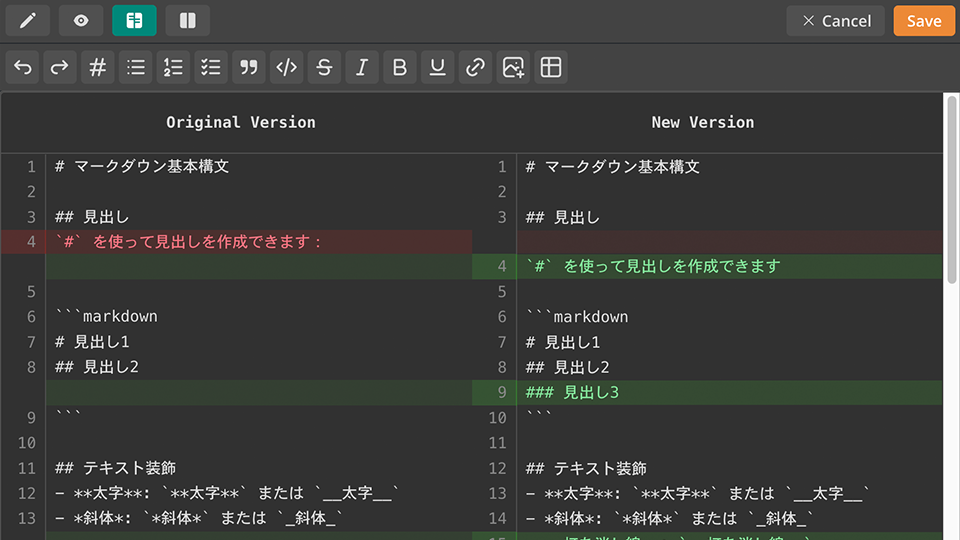
Task: Click the vertical scrollbar thumb
Action: (x=951, y=190)
